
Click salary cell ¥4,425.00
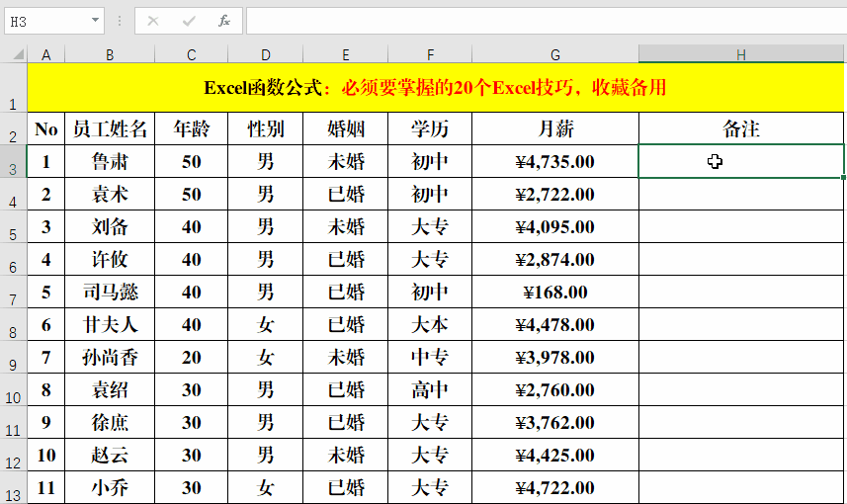[x=555, y=455]
